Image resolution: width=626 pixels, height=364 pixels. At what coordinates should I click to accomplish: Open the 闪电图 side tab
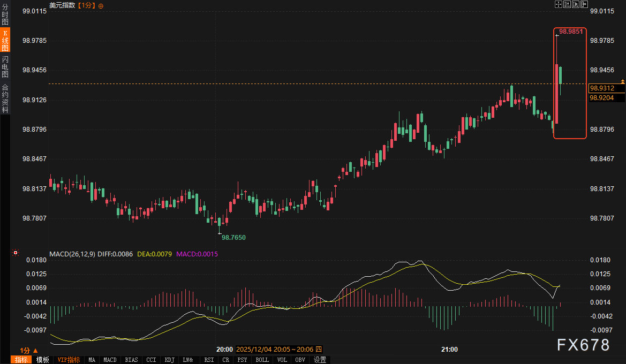[5, 66]
